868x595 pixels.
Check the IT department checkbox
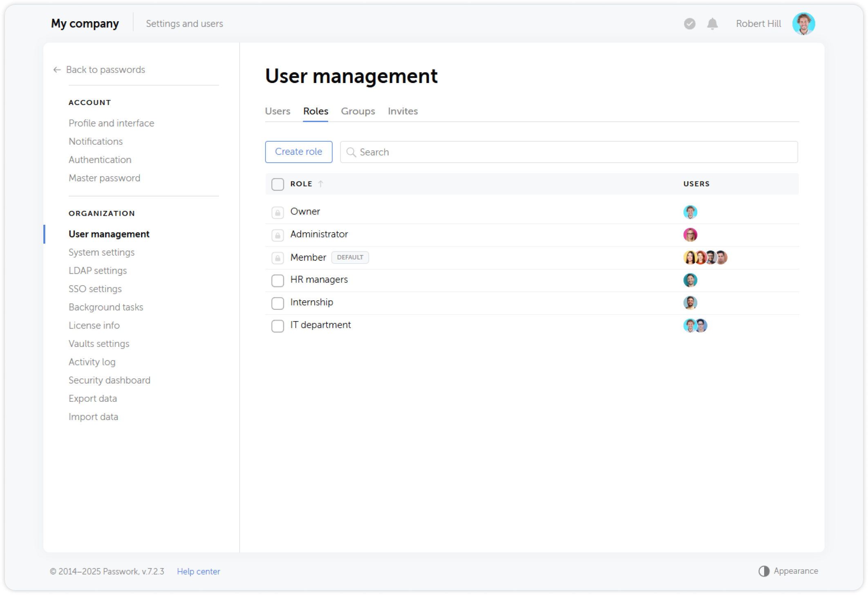(x=277, y=326)
